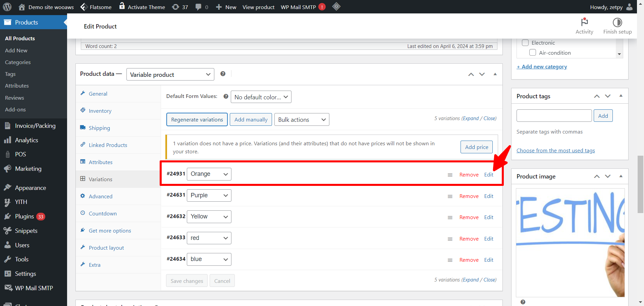Remove the Purple variation #24631

tap(469, 196)
